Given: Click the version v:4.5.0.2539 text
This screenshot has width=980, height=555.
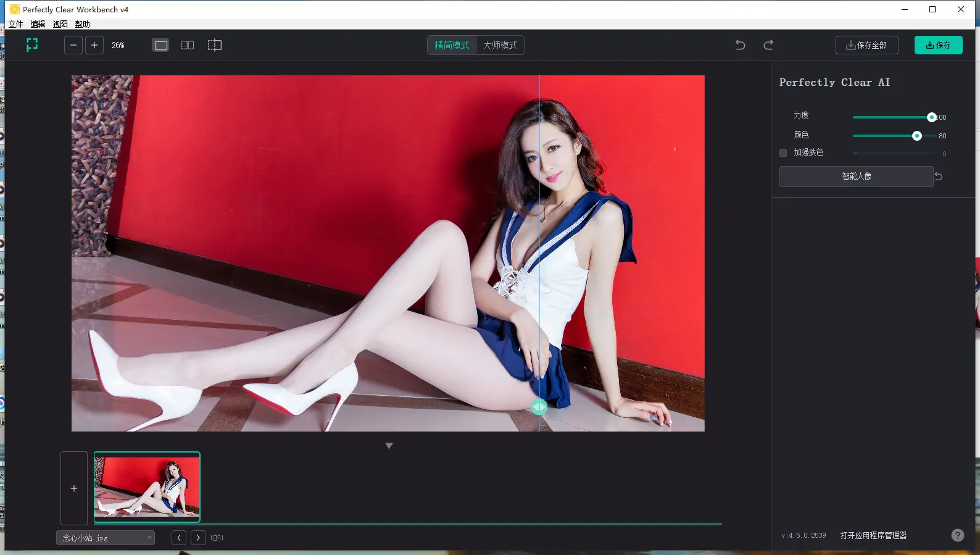Looking at the screenshot, I should tap(804, 535).
